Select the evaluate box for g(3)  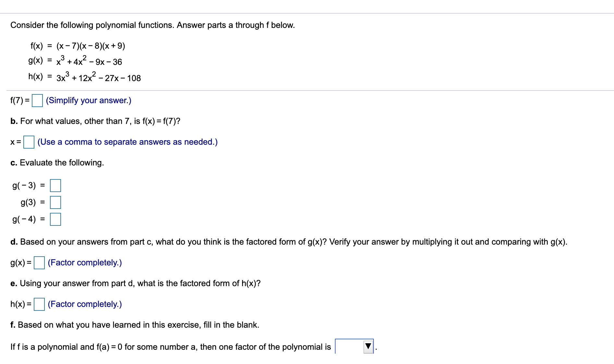pyautogui.click(x=55, y=202)
